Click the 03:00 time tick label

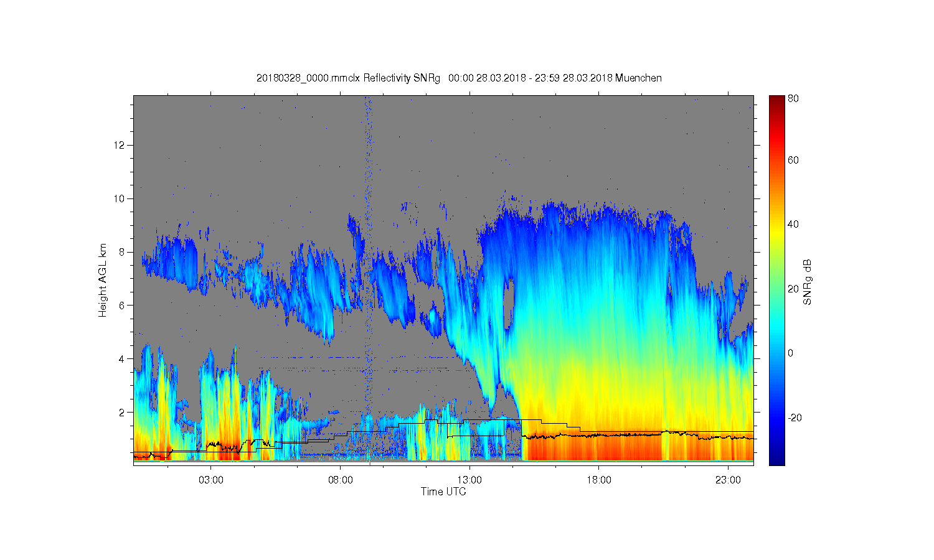pos(211,480)
